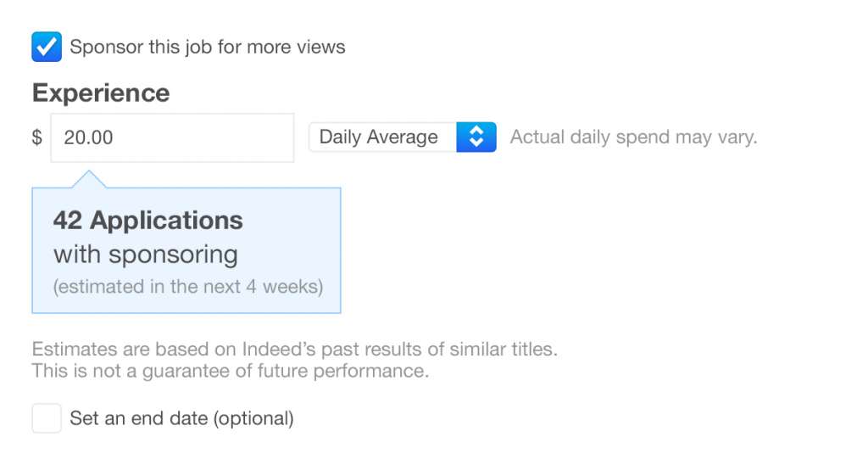Click the dollar sign before the budget
This screenshot has width=868, height=465.
[36, 137]
